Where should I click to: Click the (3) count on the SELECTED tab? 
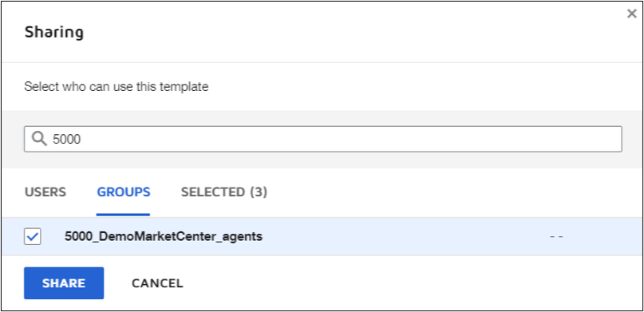click(x=259, y=192)
